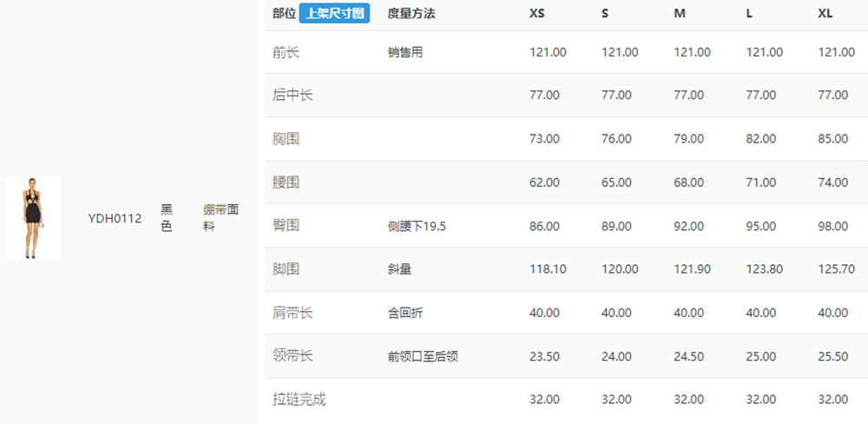Click 臀围 M value 92.00
Viewport: 868px width, 424px height.
click(x=689, y=226)
